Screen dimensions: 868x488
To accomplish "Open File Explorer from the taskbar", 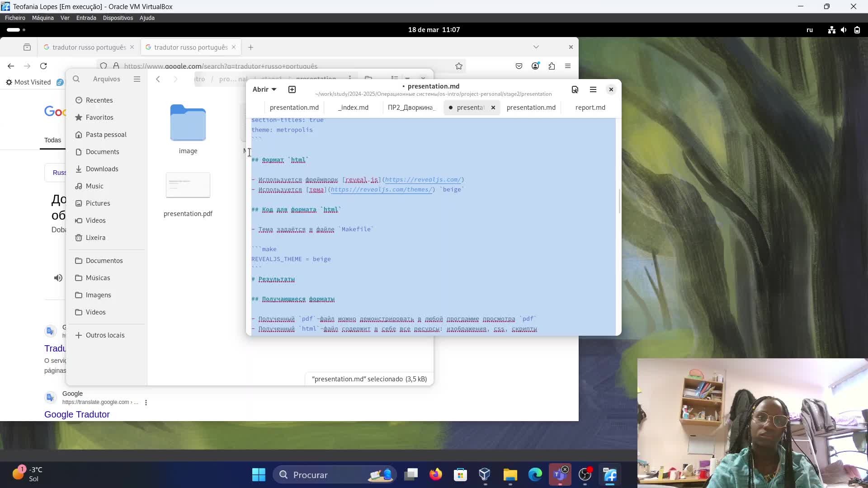I will coord(510,474).
